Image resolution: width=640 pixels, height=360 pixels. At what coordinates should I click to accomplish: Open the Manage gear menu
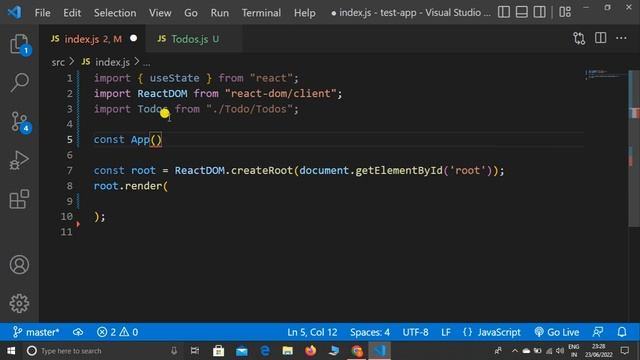(x=19, y=303)
